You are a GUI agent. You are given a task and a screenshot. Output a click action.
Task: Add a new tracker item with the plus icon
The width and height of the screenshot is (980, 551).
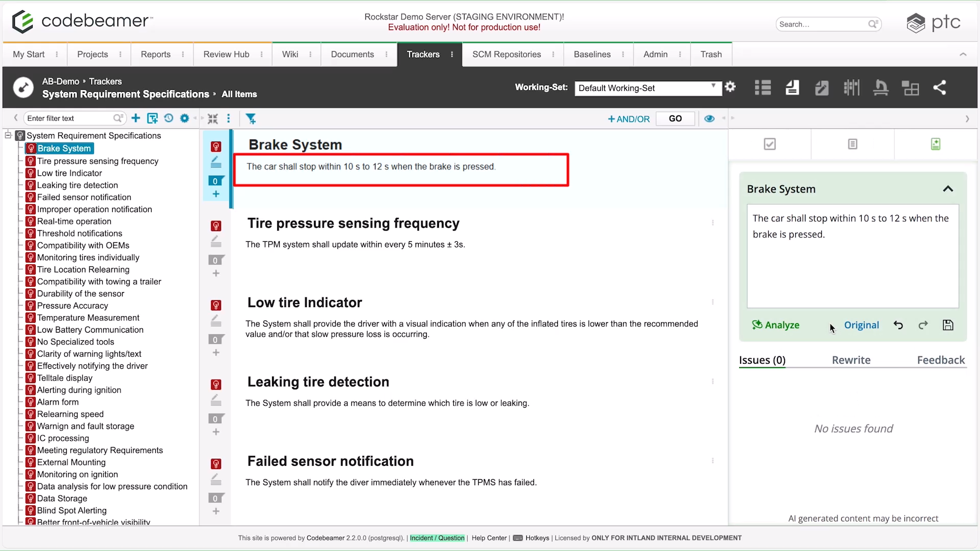[x=136, y=118]
